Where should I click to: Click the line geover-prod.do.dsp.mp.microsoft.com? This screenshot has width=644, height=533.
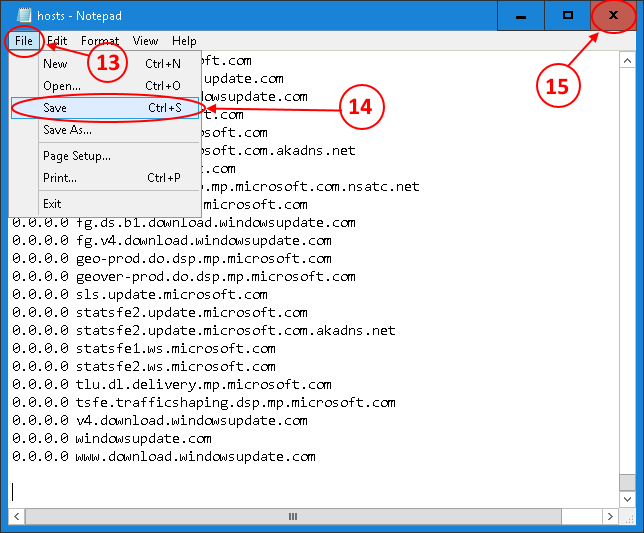(184, 277)
